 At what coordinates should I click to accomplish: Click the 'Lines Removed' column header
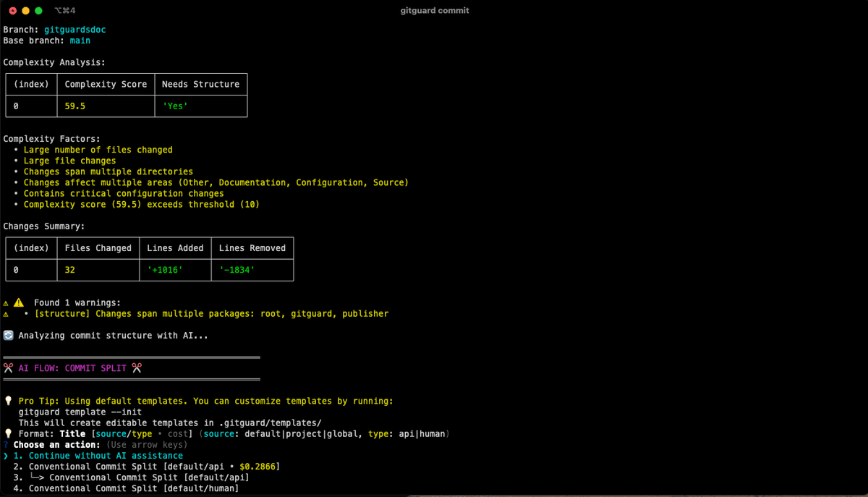click(252, 248)
